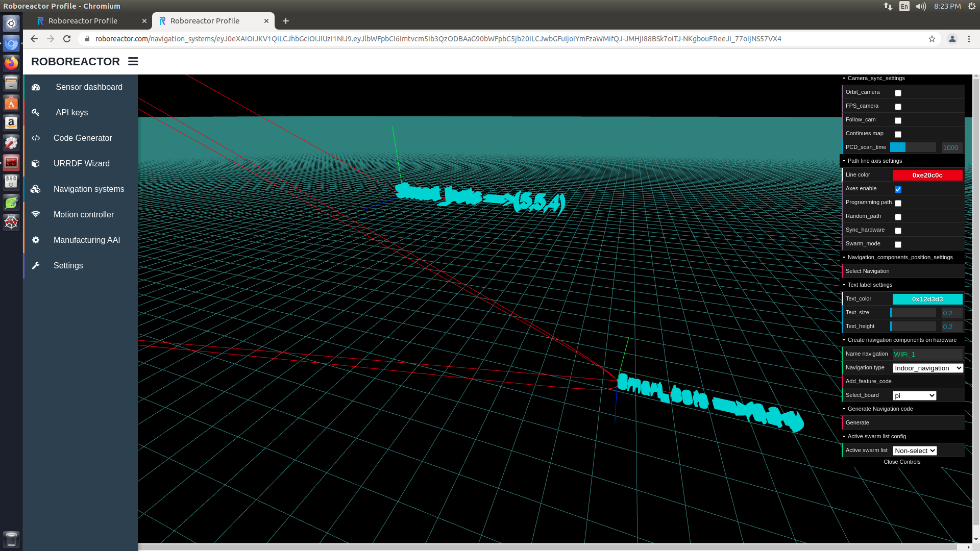Open Code Generator from sidebar
The width and height of the screenshot is (980, 551).
pos(80,138)
